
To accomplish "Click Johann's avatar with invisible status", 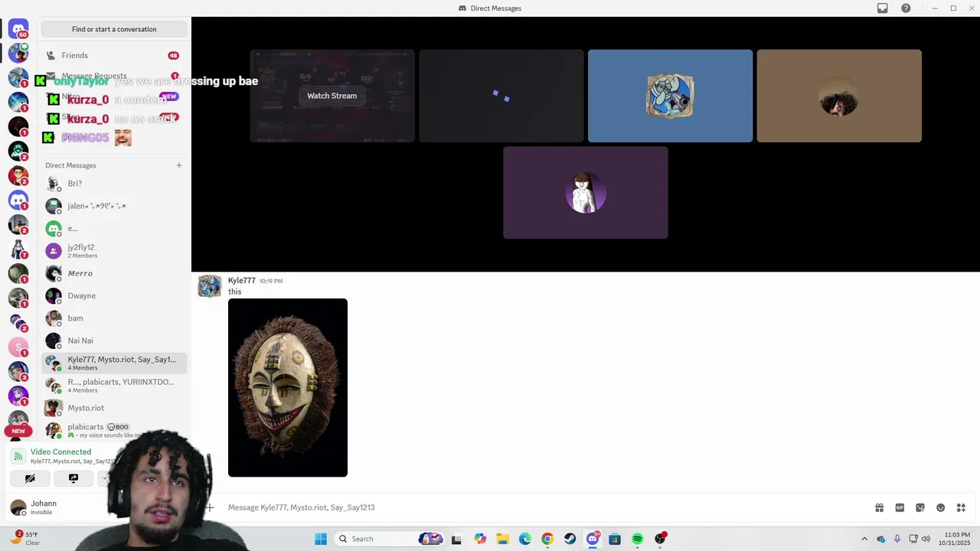I will 18,507.
